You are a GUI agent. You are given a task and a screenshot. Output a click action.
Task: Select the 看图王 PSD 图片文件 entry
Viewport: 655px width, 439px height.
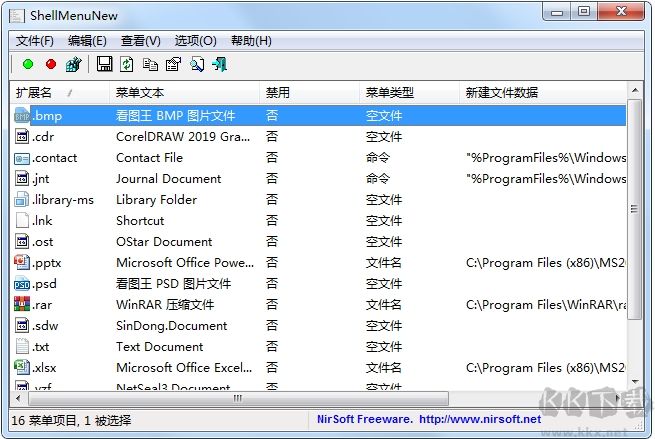coord(173,284)
